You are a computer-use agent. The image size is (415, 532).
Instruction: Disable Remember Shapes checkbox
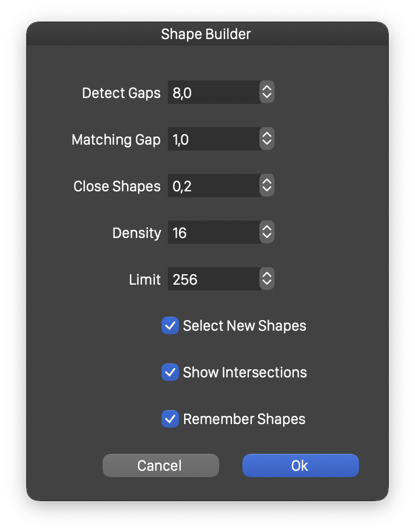point(170,419)
